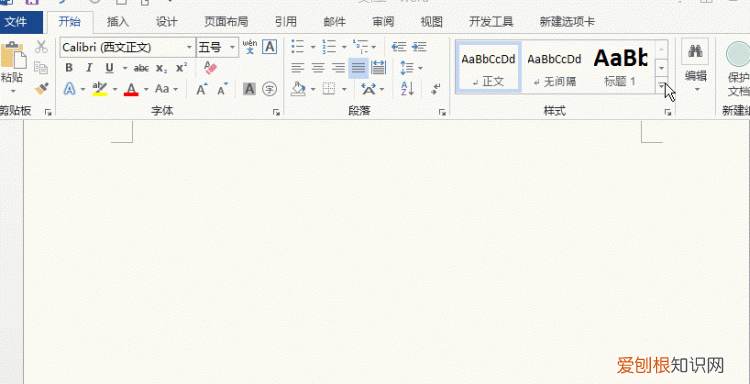Click the 保护文档 button

click(737, 69)
